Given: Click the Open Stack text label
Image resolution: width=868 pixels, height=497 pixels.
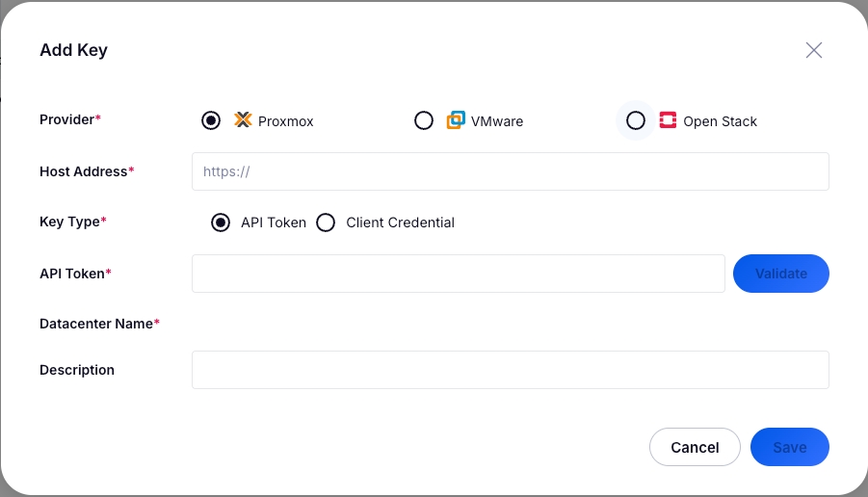Looking at the screenshot, I should coord(720,121).
